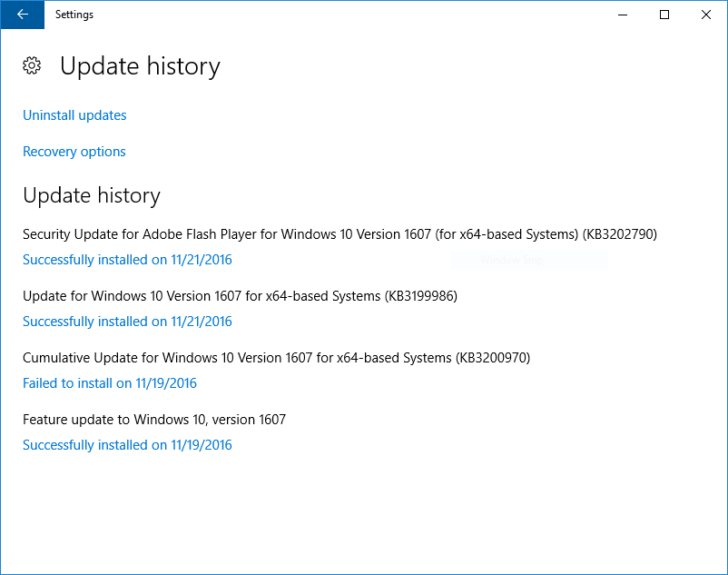Open status link under KB3199986 update

[x=127, y=322]
